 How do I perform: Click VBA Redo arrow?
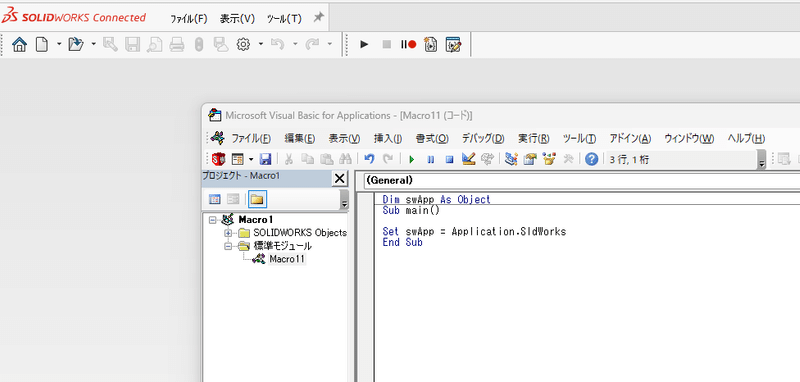(x=388, y=159)
